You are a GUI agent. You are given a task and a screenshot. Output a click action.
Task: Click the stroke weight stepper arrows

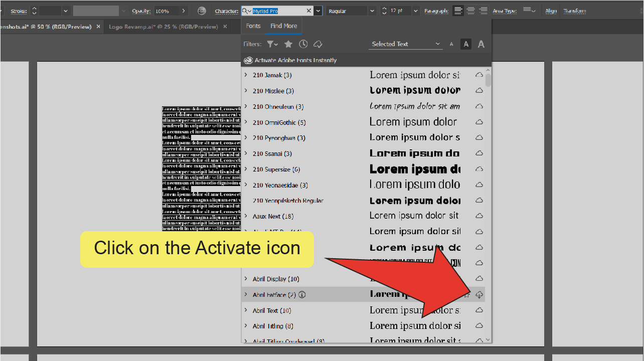point(34,11)
